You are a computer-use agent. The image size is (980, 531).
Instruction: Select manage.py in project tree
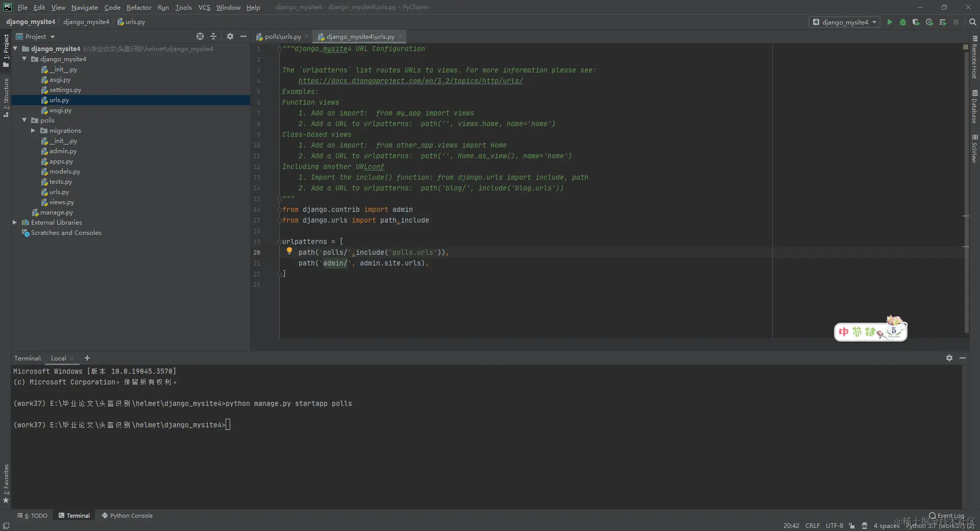coord(56,212)
